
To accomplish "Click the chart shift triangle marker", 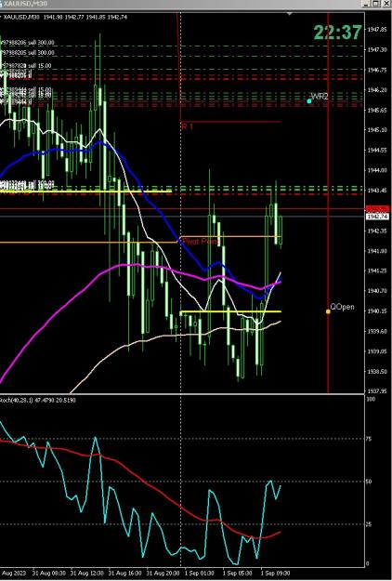I will (x=290, y=14).
